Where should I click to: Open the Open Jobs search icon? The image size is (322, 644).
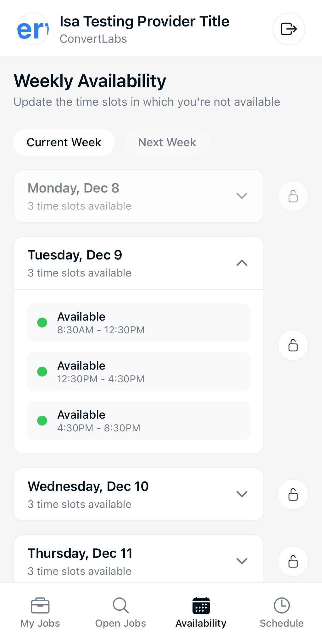[120, 605]
